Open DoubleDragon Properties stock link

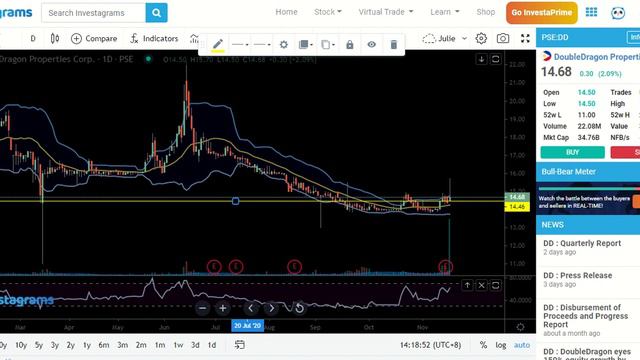(x=597, y=57)
